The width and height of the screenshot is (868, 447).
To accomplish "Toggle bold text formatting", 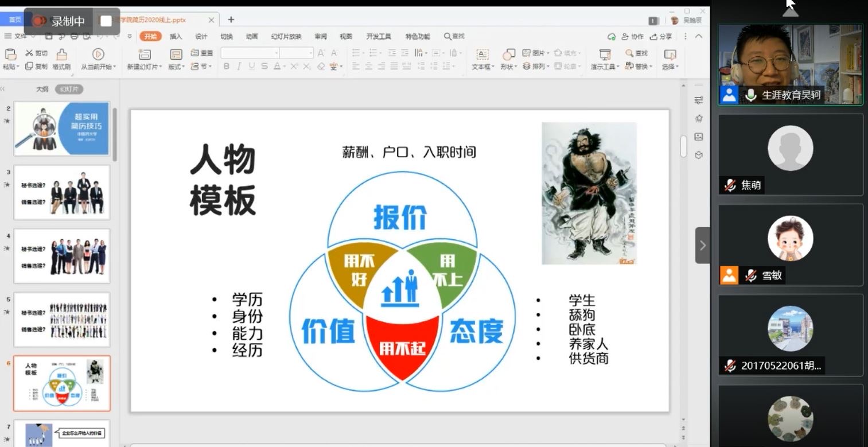I will pos(227,67).
